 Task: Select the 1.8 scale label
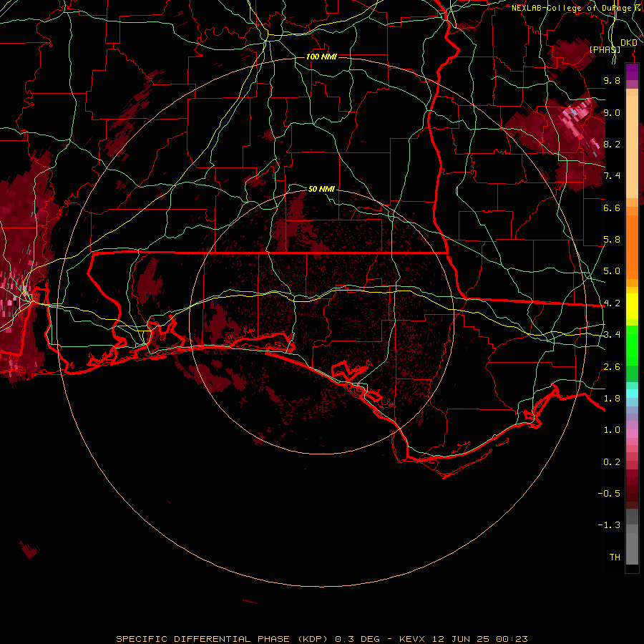(612, 399)
